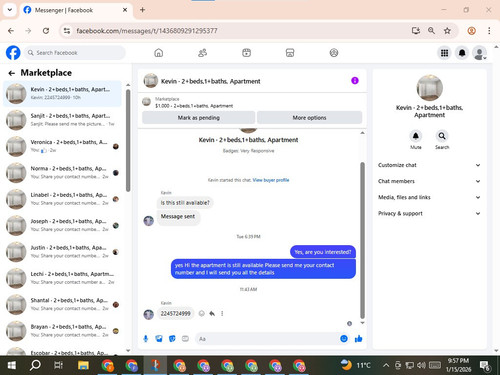Open the Joseph conversation
This screenshot has width=500, height=375.
63,225
